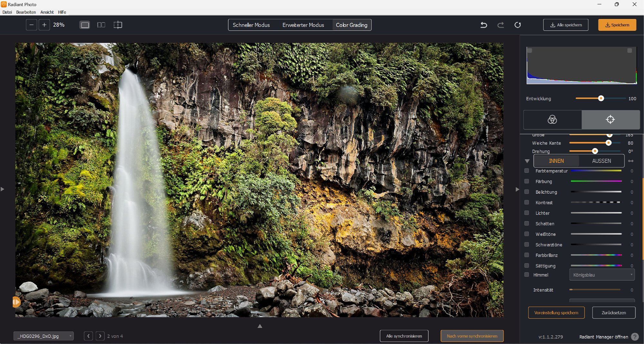Open the color circles tab
644x344 pixels.
click(x=552, y=119)
